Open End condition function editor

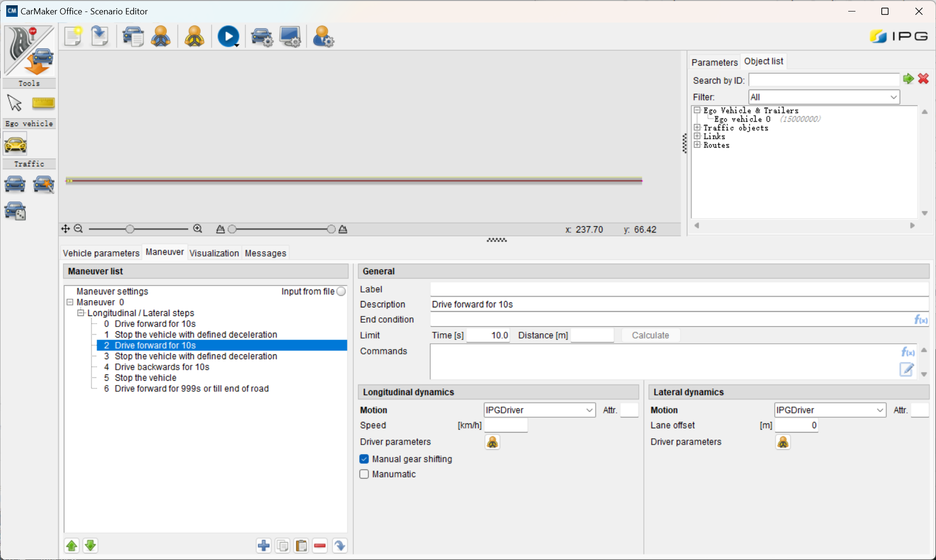(x=921, y=320)
